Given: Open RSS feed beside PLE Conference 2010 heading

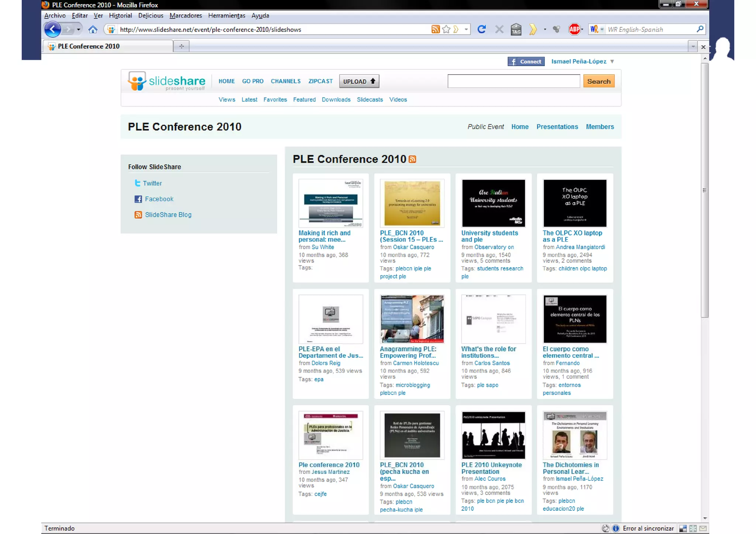Looking at the screenshot, I should [x=412, y=159].
